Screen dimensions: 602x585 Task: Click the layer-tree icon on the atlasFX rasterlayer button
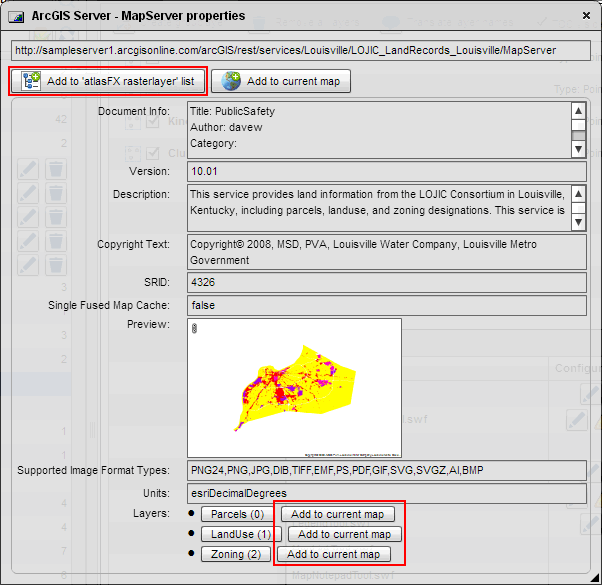pyautogui.click(x=31, y=81)
